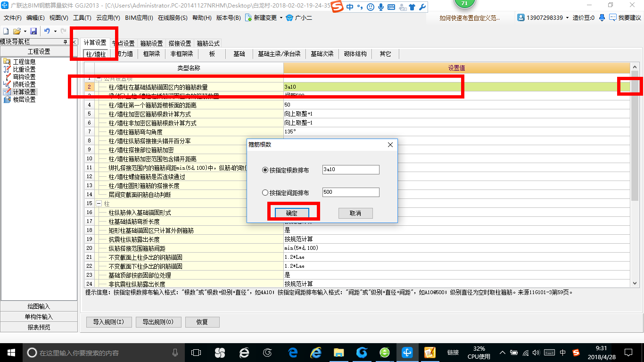Screen dimensions: 644x362
Task: Open the Windows Action Center notification icon
Action: (x=628, y=352)
